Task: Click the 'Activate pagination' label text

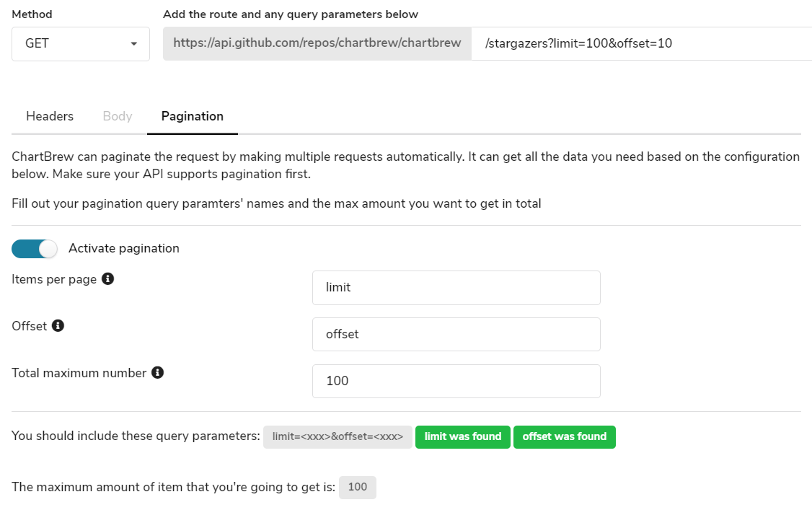Action: click(124, 248)
